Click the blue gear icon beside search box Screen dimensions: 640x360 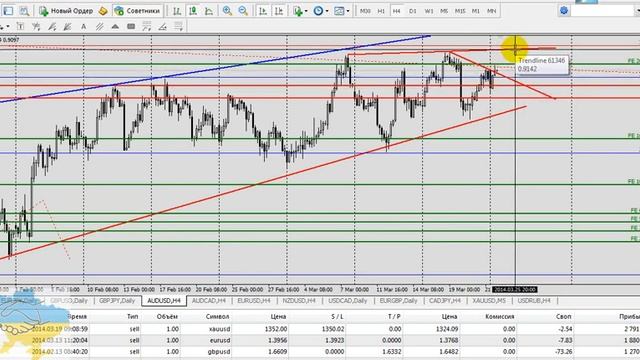click(564, 11)
